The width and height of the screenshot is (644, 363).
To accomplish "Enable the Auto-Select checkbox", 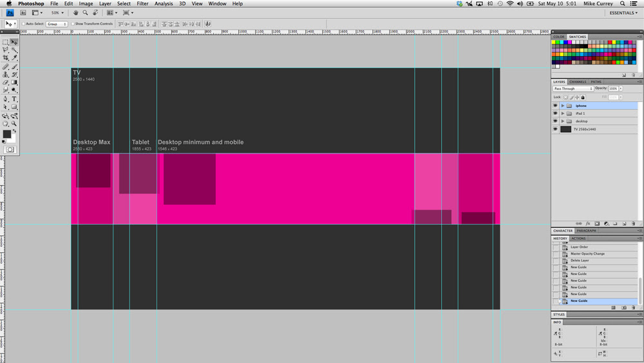I will pyautogui.click(x=23, y=24).
